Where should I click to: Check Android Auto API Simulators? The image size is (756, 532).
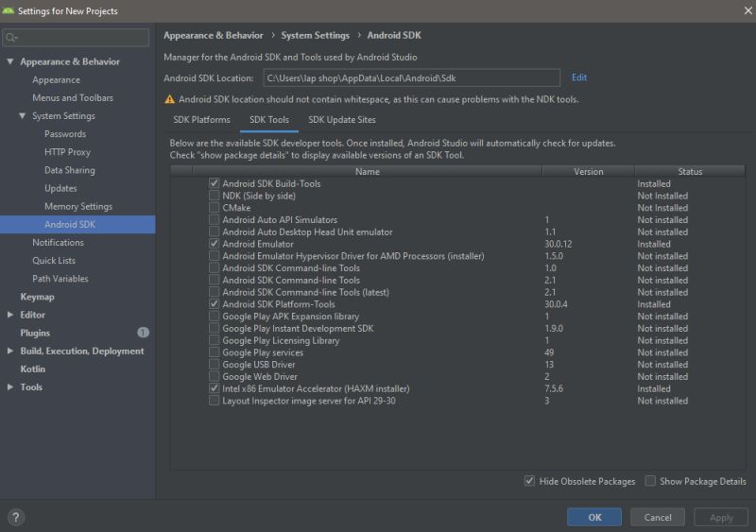(x=215, y=219)
